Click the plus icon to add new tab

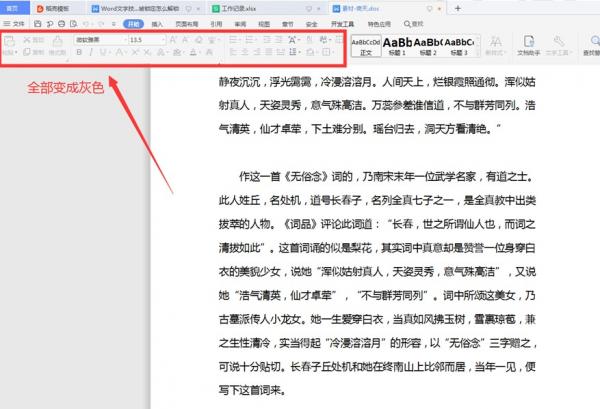coord(458,8)
